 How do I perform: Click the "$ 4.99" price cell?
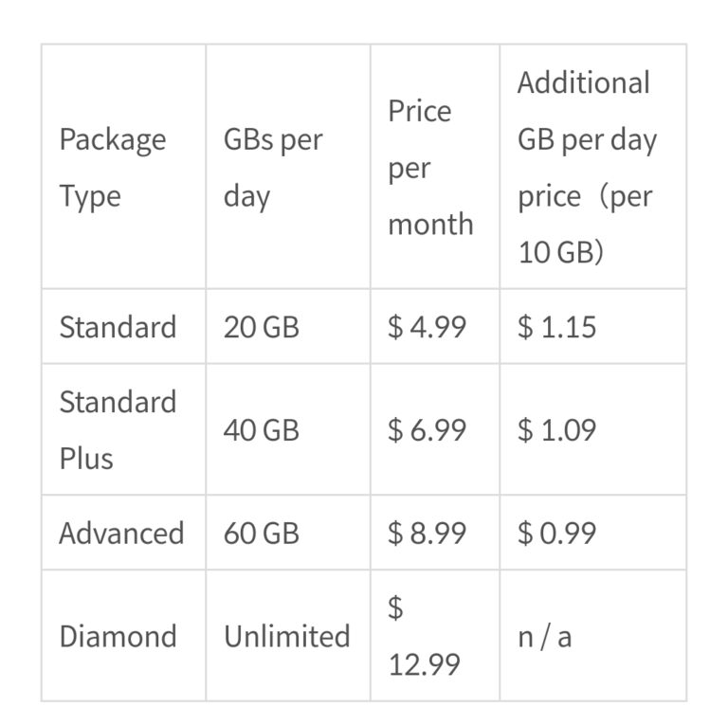pos(428,327)
